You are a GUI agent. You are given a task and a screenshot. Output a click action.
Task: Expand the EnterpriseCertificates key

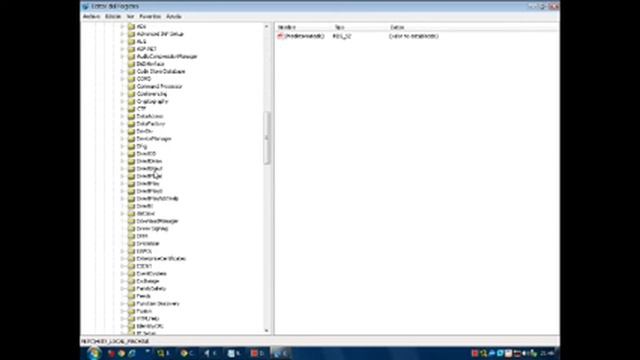[122, 259]
